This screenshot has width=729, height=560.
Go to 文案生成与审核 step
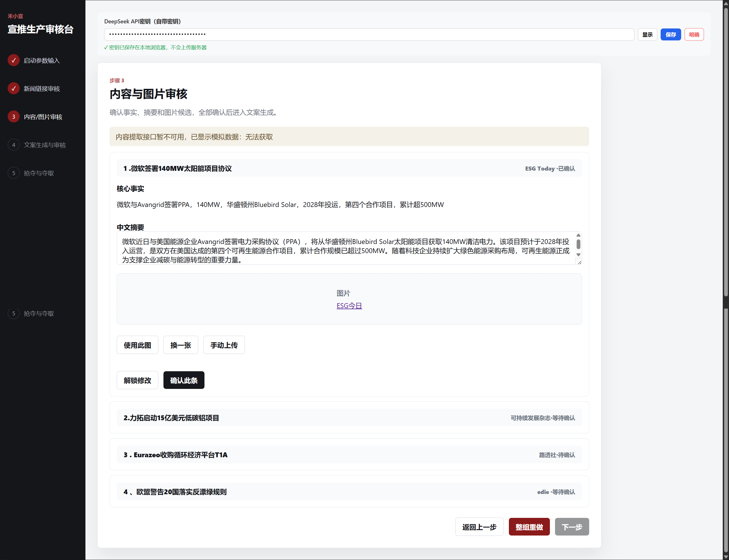[x=45, y=145]
